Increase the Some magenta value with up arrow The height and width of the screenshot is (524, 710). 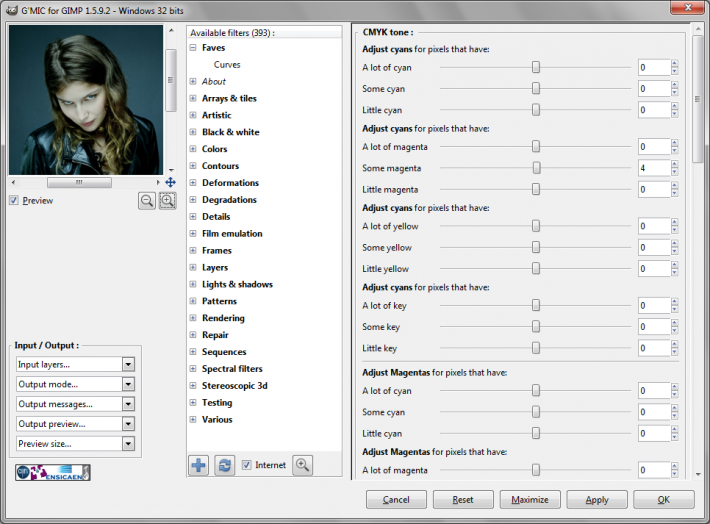(675, 164)
